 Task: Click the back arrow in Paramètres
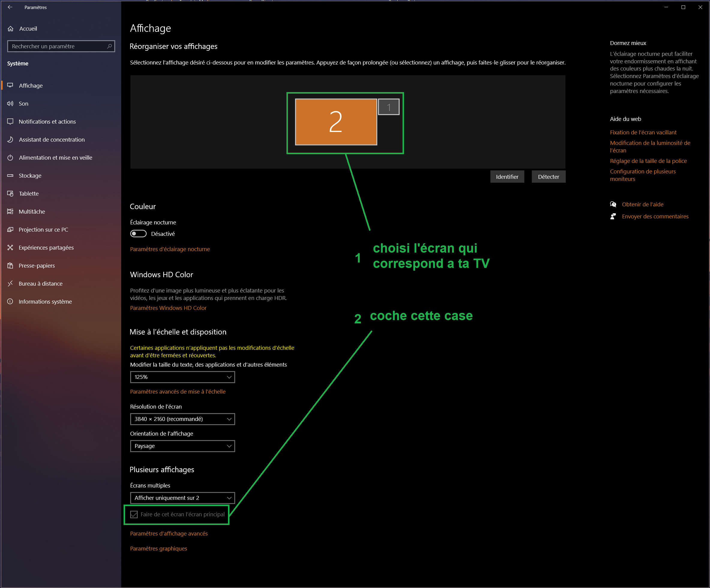click(10, 7)
